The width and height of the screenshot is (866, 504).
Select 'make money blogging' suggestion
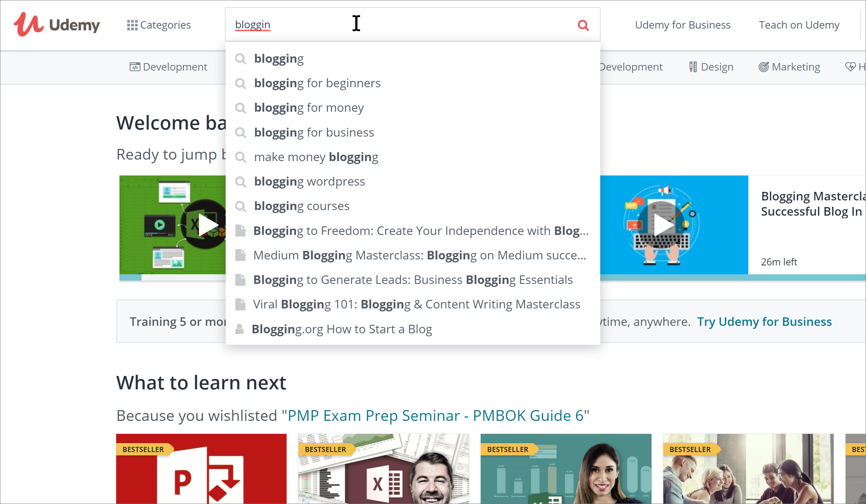tap(413, 157)
